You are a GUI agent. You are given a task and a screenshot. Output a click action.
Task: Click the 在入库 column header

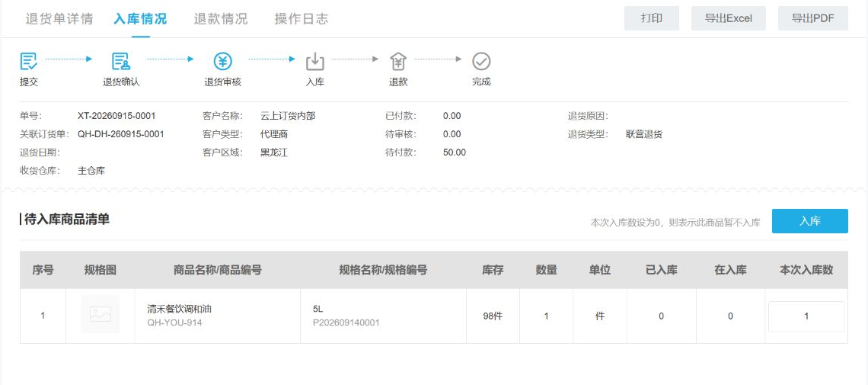click(731, 271)
